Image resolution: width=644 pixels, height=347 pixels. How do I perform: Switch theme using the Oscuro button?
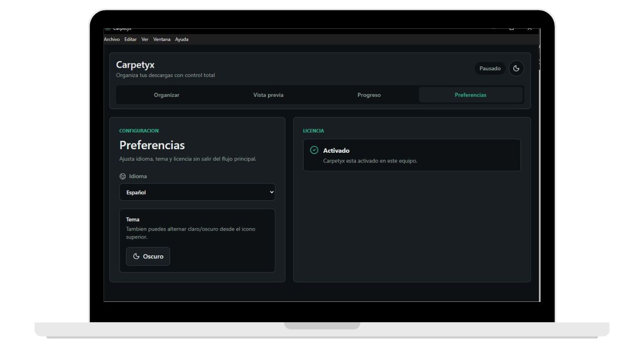coord(148,256)
